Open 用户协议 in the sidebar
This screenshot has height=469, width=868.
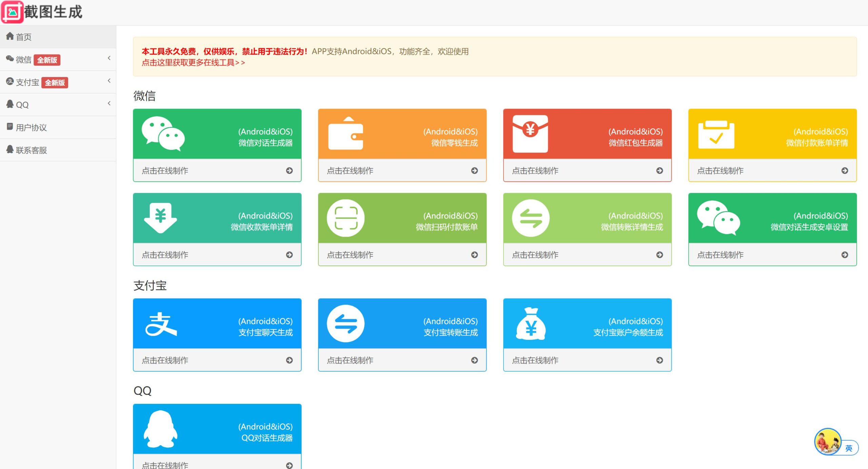pos(58,128)
